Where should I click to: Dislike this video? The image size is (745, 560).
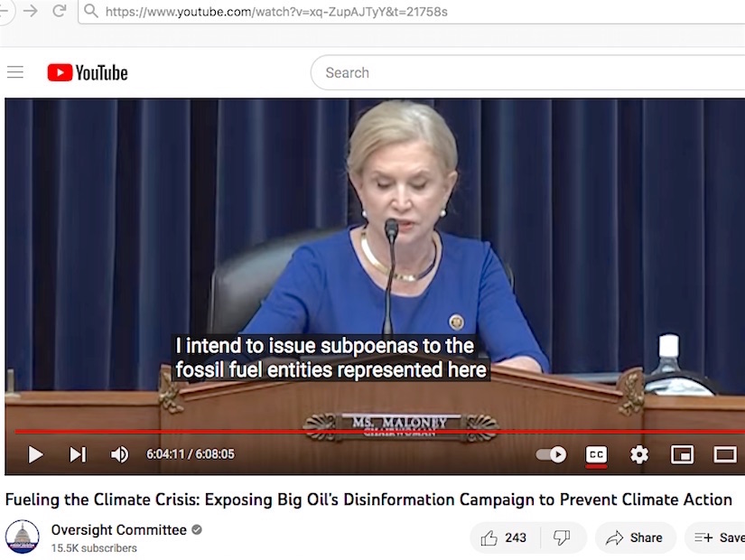(x=563, y=537)
